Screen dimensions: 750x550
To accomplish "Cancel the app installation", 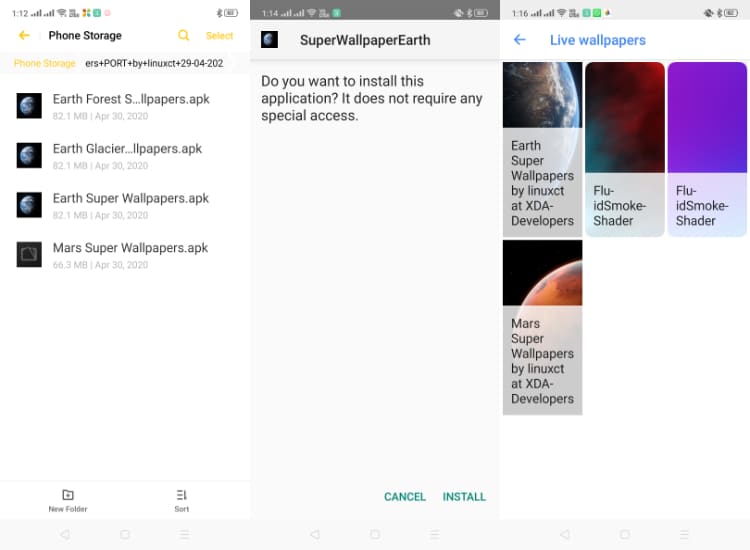I will tap(405, 497).
